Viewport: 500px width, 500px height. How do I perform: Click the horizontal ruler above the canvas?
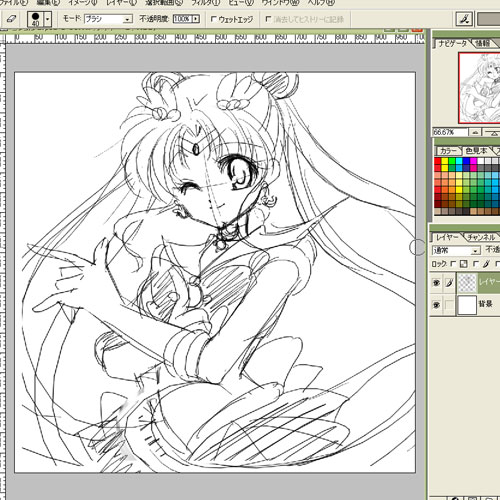pyautogui.click(x=215, y=38)
